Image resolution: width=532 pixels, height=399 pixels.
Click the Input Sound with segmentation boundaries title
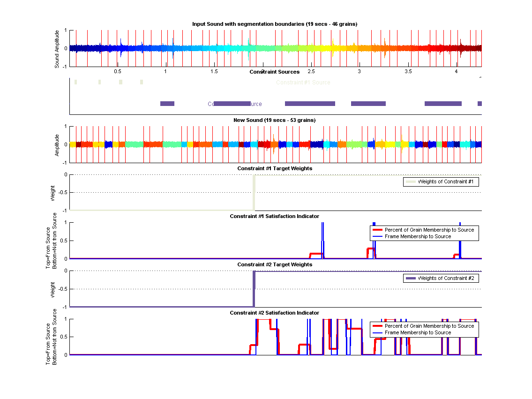(x=275, y=24)
